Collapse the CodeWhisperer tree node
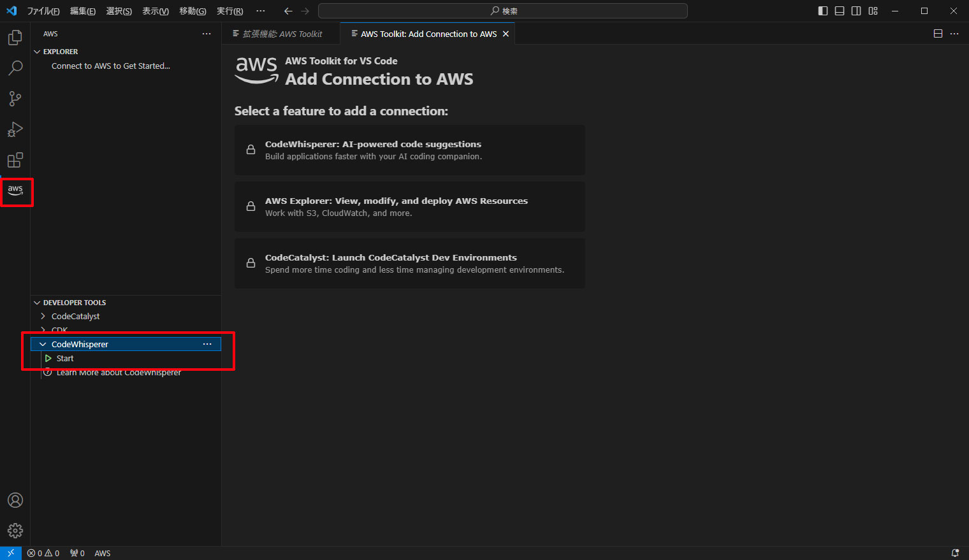969x560 pixels. tap(43, 344)
